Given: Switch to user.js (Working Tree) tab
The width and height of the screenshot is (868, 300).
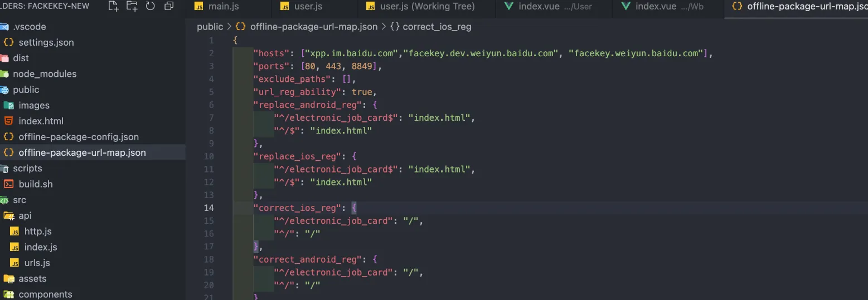Looking at the screenshot, I should pos(426,7).
